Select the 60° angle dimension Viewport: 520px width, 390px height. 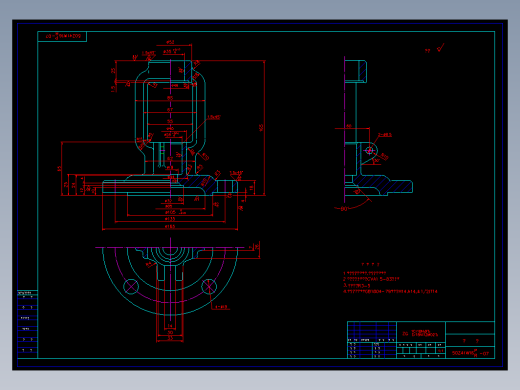point(344,209)
